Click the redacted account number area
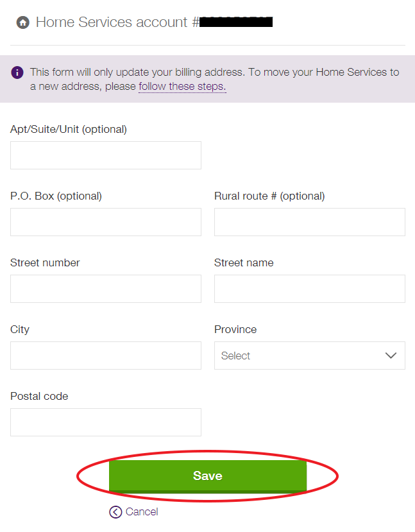The width and height of the screenshot is (415, 532). coord(235,21)
